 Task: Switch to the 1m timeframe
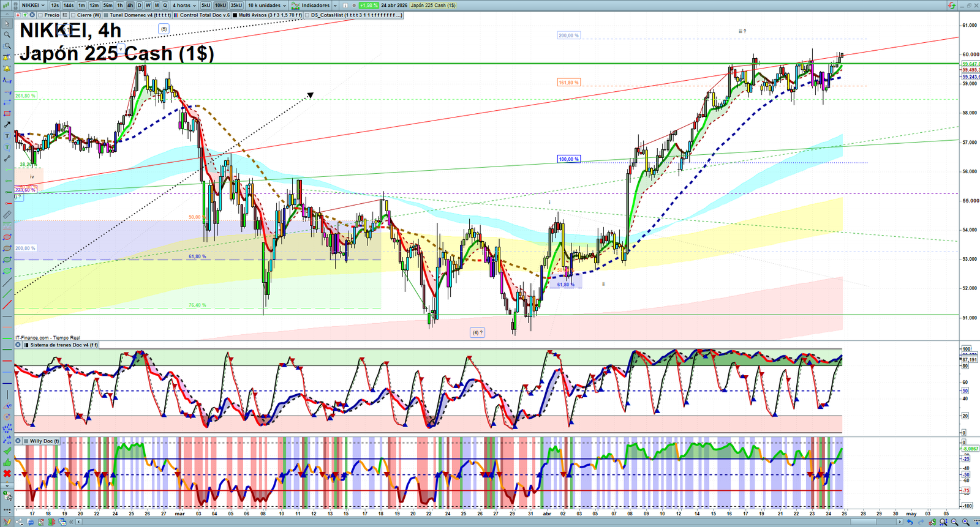[x=81, y=6]
